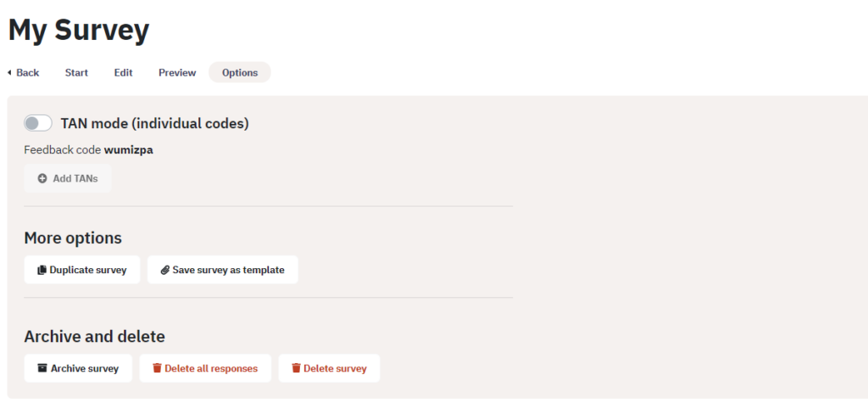Click the trash icon on Delete survey
The width and height of the screenshot is (868, 403).
point(296,368)
